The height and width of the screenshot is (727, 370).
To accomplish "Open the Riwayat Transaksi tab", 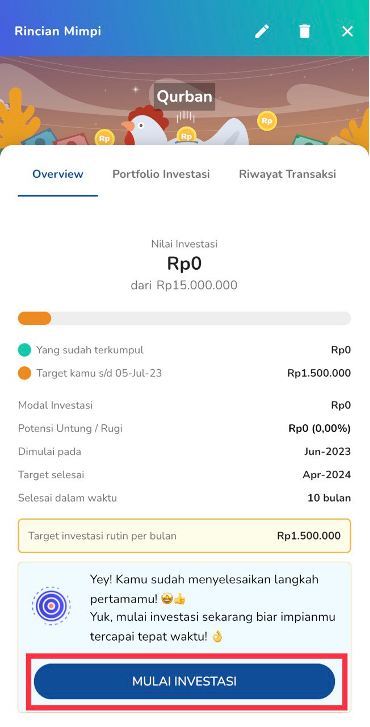I will (287, 174).
